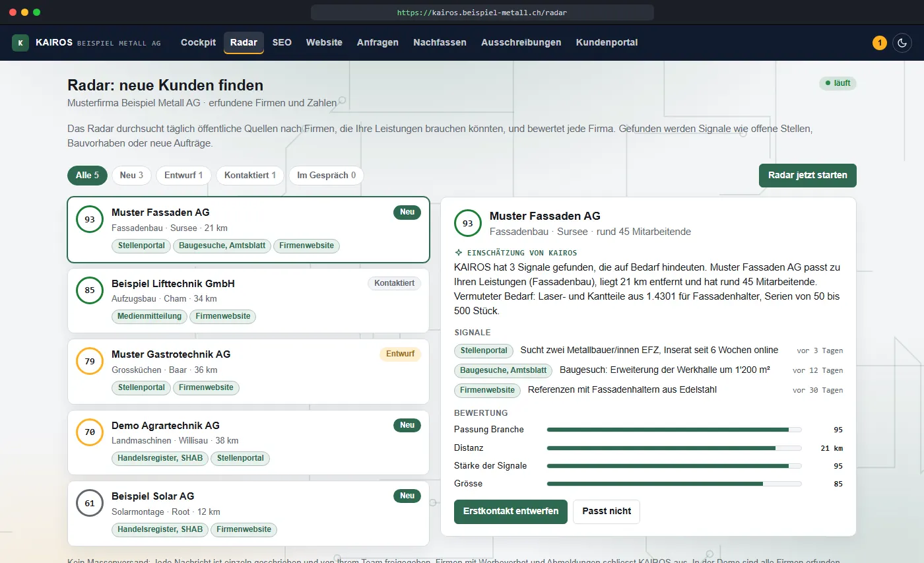Click the Kontaktiert badge on Lifttechnik card
924x563 pixels.
pos(394,283)
